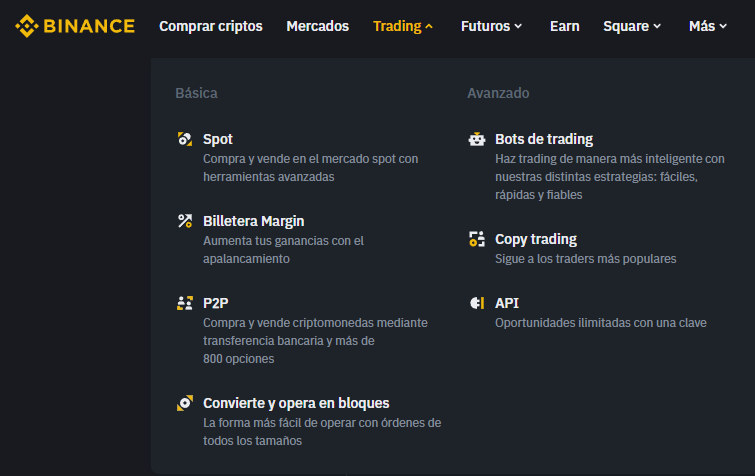
Task: Expand the Square dropdown
Action: (x=632, y=26)
